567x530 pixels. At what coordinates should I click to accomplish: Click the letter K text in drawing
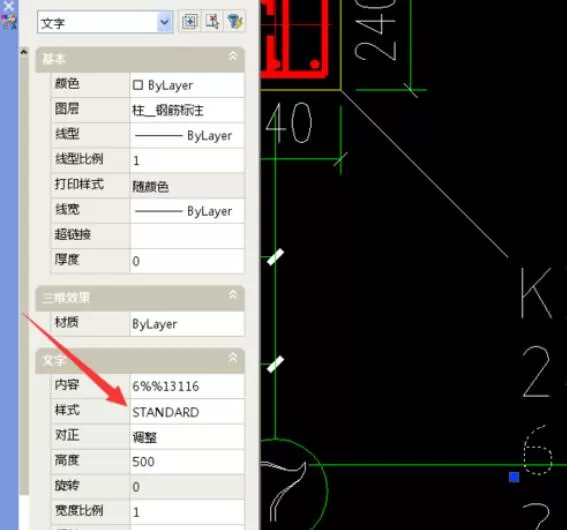tap(536, 293)
